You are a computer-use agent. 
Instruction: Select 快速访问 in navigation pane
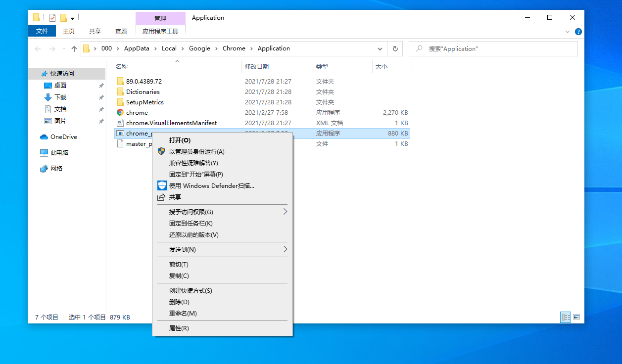(67, 73)
